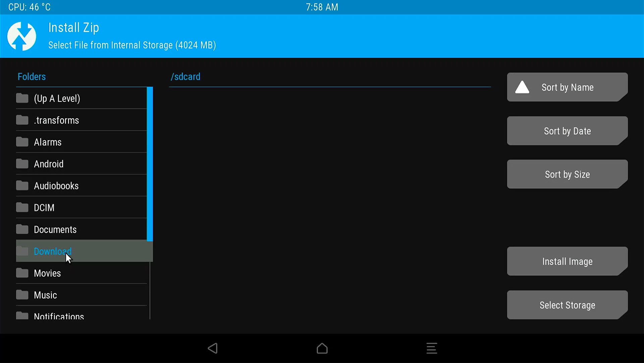The image size is (644, 363).
Task: Open the Movies folder
Action: click(x=47, y=273)
